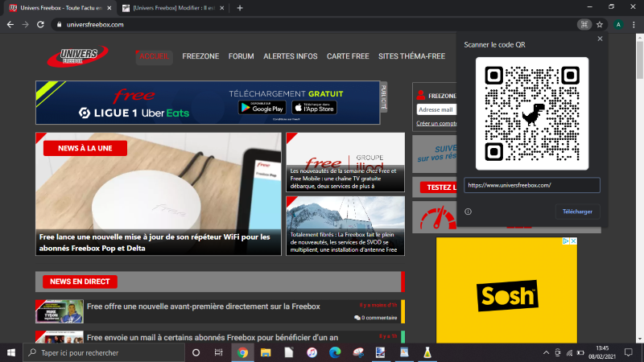This screenshot has width=644, height=362.
Task: Click the info icon in QR popup
Action: tap(469, 212)
